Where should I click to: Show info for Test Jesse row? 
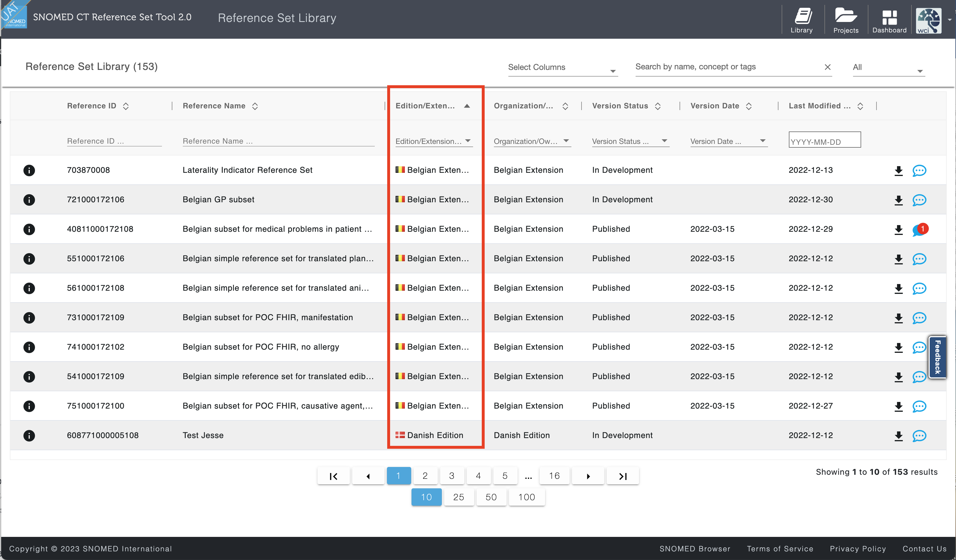pos(29,436)
